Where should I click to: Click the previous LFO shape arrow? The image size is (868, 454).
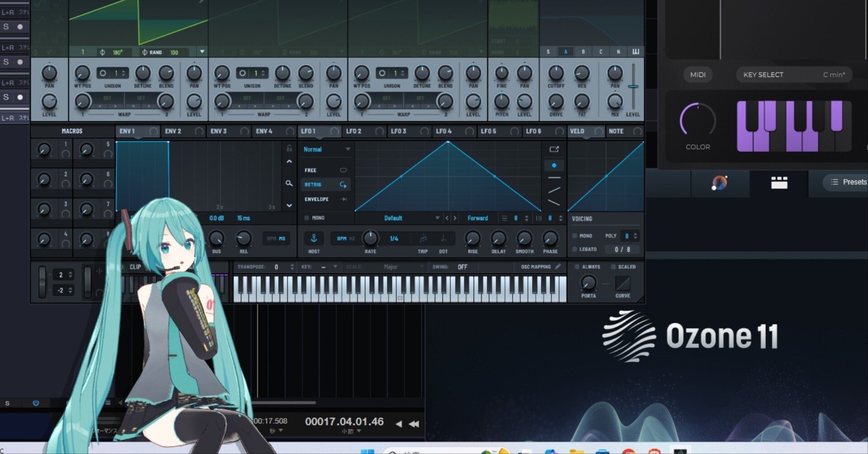coord(447,218)
